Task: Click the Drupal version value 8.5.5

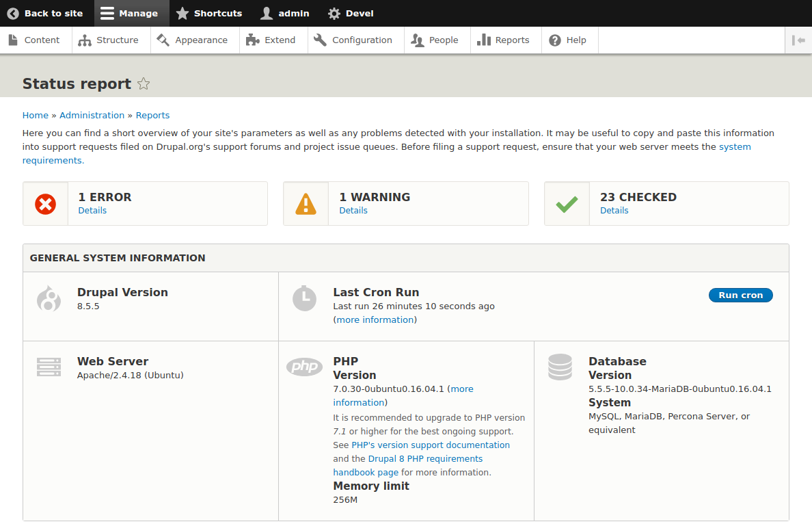Action: (x=88, y=306)
